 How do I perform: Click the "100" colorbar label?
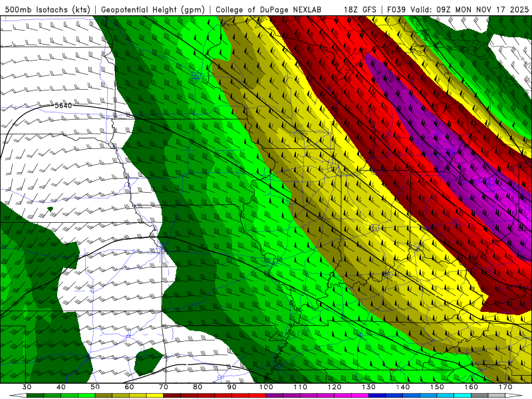point(266,387)
